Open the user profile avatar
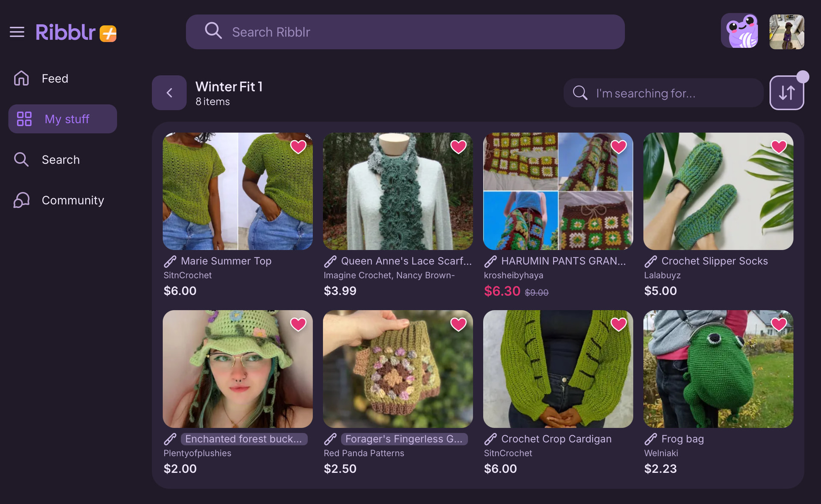Viewport: 821px width, 504px height. pos(787,32)
